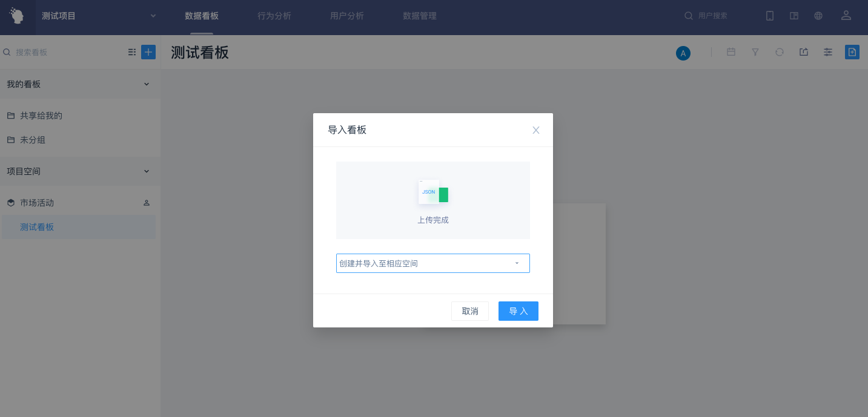Click the user account profile icon
The width and height of the screenshot is (868, 417).
(846, 16)
